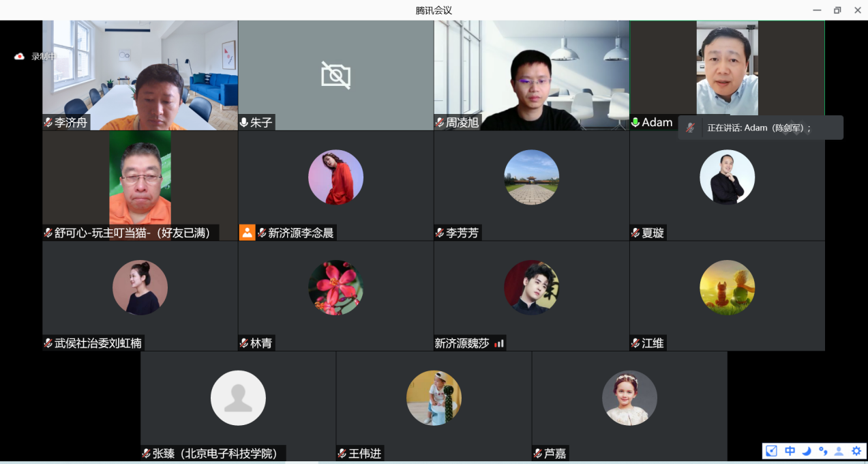Viewport: 868px width, 464px height.
Task: Toggle the IME half-moon width icon
Action: [x=807, y=451]
